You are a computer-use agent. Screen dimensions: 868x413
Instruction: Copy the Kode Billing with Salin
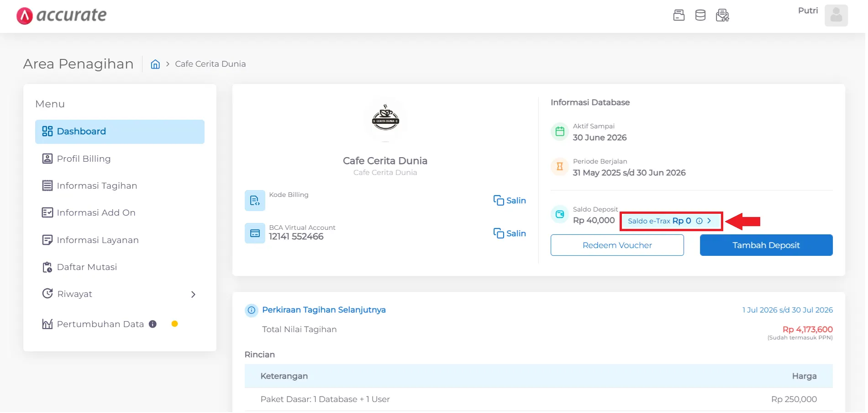coord(510,201)
